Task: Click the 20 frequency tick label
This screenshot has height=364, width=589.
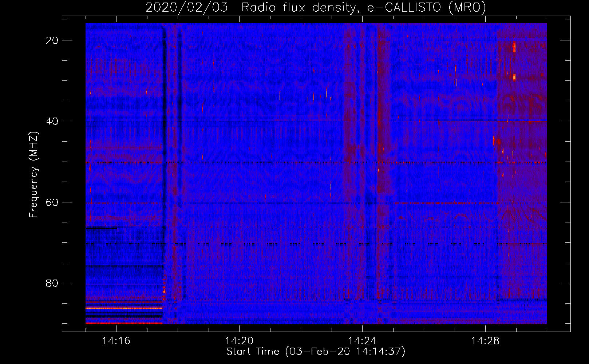Action: coord(52,40)
